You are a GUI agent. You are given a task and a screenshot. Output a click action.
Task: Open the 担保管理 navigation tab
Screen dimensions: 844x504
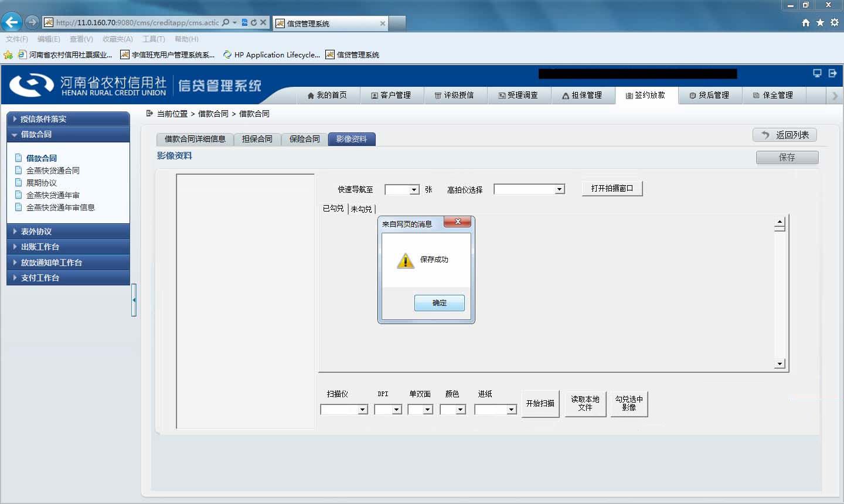(582, 95)
